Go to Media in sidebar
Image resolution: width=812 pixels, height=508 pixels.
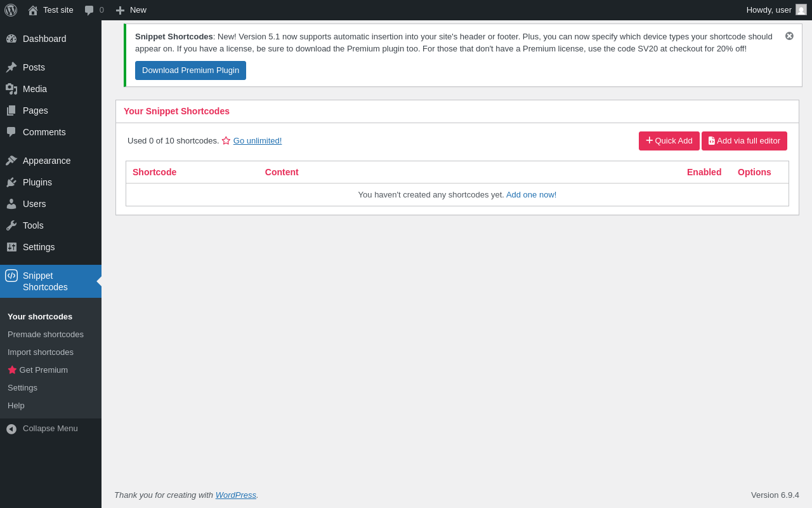click(51, 89)
